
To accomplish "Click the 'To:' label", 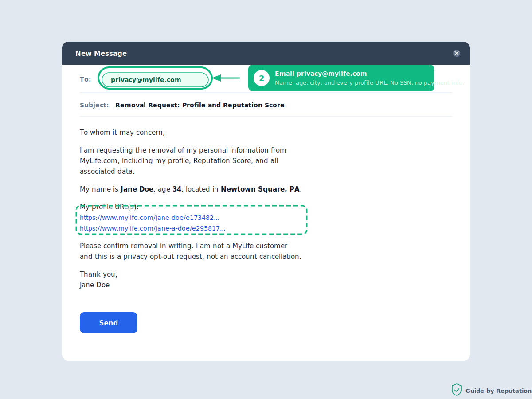I will (86, 79).
